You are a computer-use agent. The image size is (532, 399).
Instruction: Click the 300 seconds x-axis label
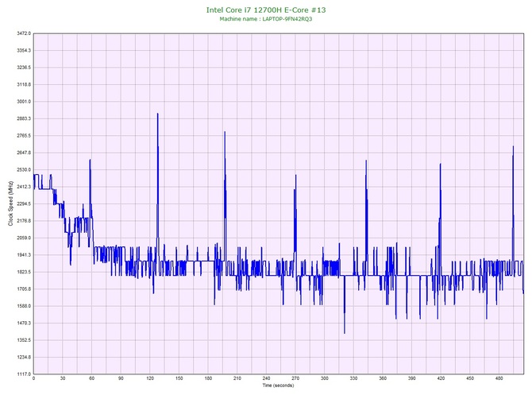324,378
